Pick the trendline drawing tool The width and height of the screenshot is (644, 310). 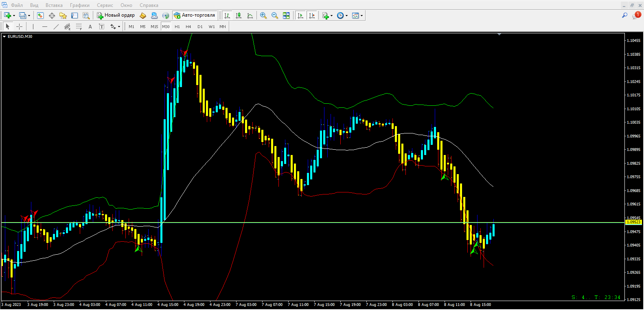[56, 26]
